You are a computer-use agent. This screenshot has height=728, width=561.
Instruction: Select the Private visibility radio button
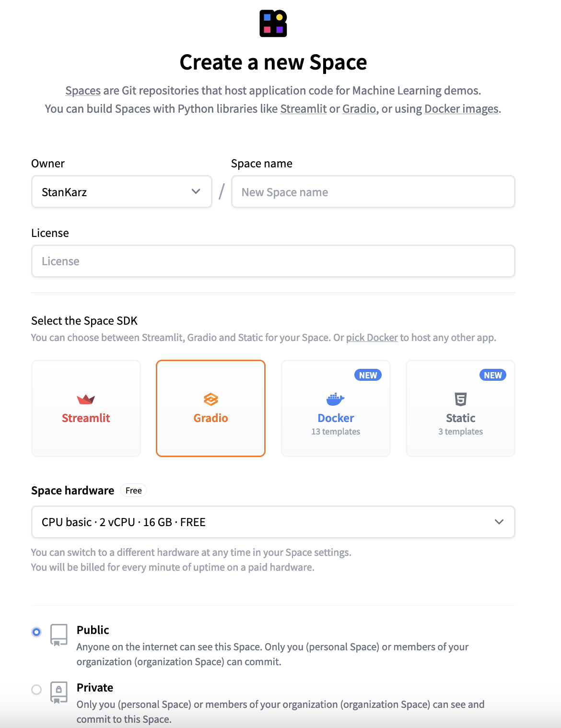pos(36,690)
